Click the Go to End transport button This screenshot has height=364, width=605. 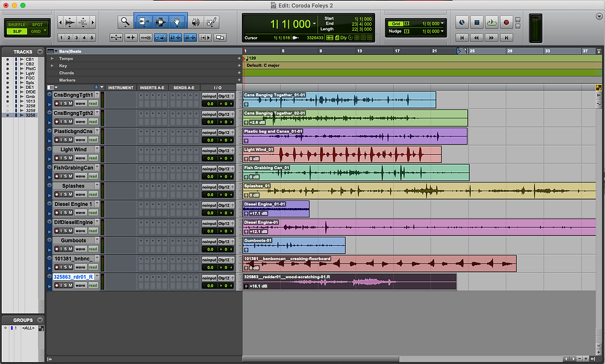coord(506,38)
